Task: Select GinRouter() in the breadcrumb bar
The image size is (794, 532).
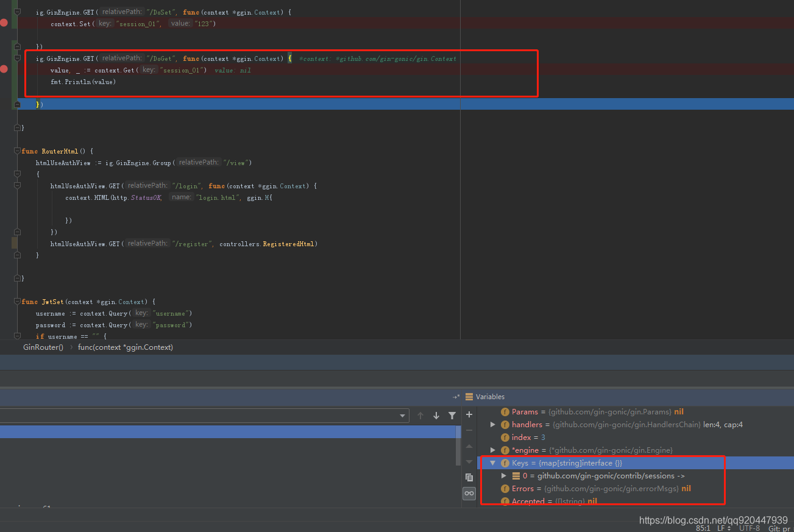Action: point(43,347)
